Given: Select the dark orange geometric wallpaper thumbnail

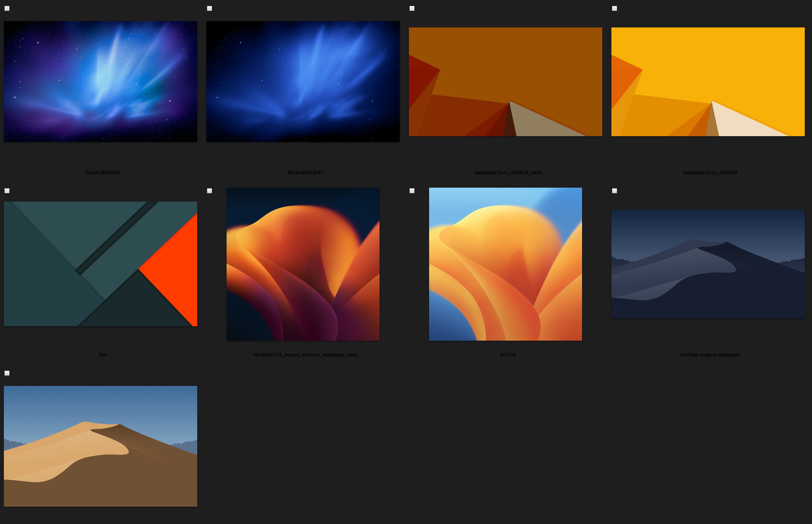Looking at the screenshot, I should (x=505, y=82).
